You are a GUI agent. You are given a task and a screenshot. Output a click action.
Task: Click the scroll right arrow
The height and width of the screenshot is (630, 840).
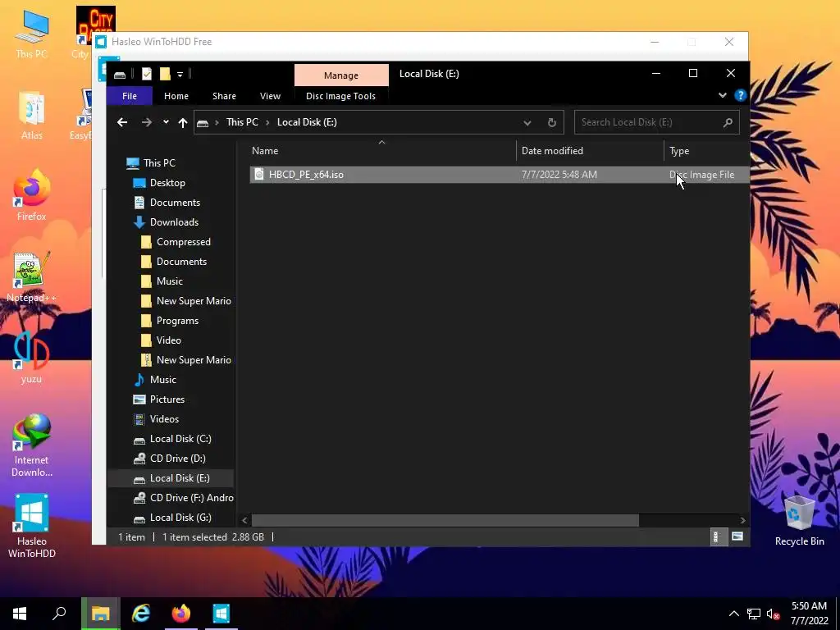[742, 520]
